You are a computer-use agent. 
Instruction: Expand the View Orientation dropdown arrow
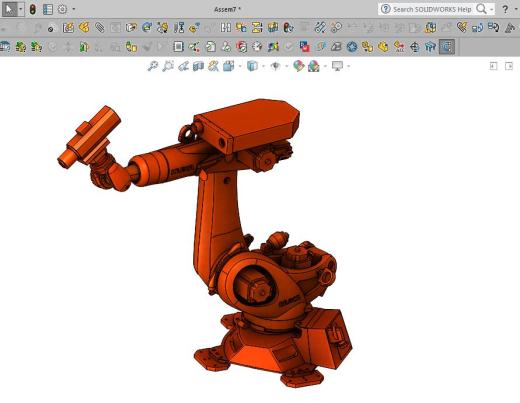pos(240,66)
